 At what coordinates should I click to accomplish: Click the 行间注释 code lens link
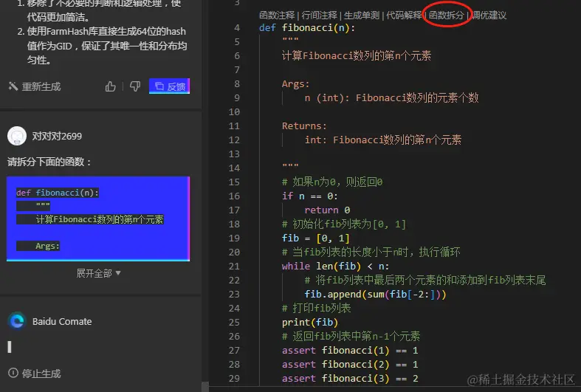[320, 16]
